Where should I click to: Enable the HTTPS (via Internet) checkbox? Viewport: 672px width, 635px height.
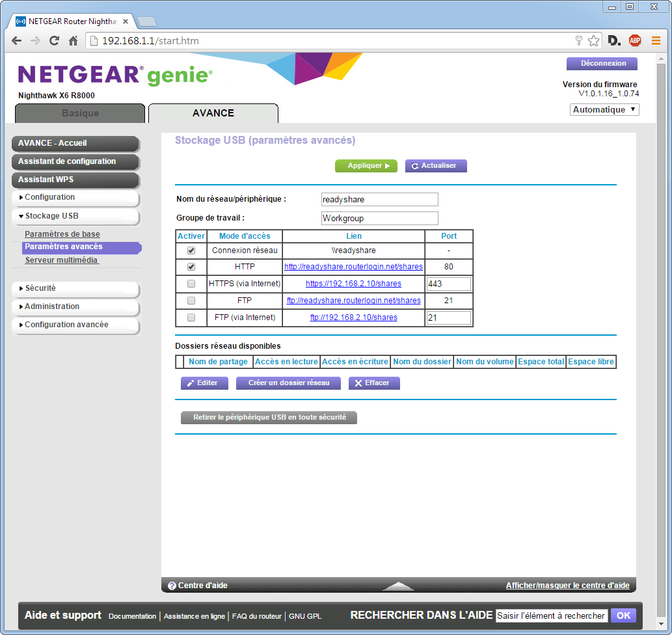point(191,284)
